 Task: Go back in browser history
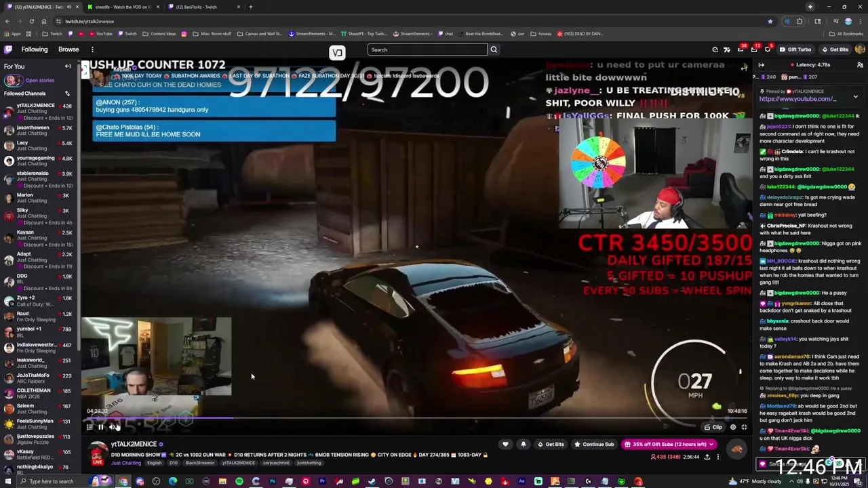7,21
